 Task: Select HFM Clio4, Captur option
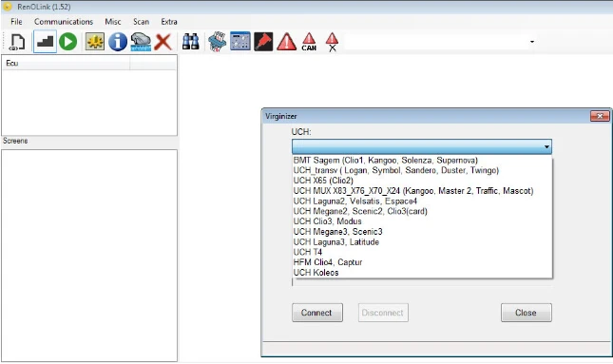click(422, 262)
